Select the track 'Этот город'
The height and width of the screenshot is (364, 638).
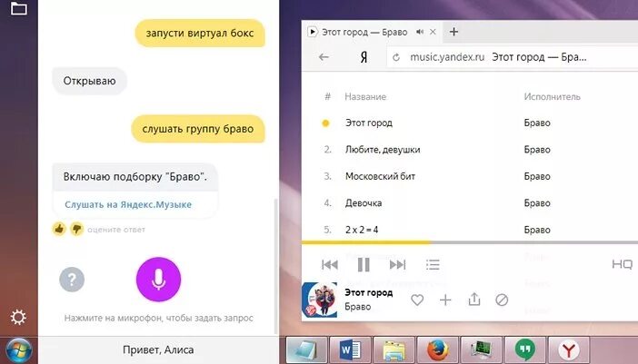[369, 123]
